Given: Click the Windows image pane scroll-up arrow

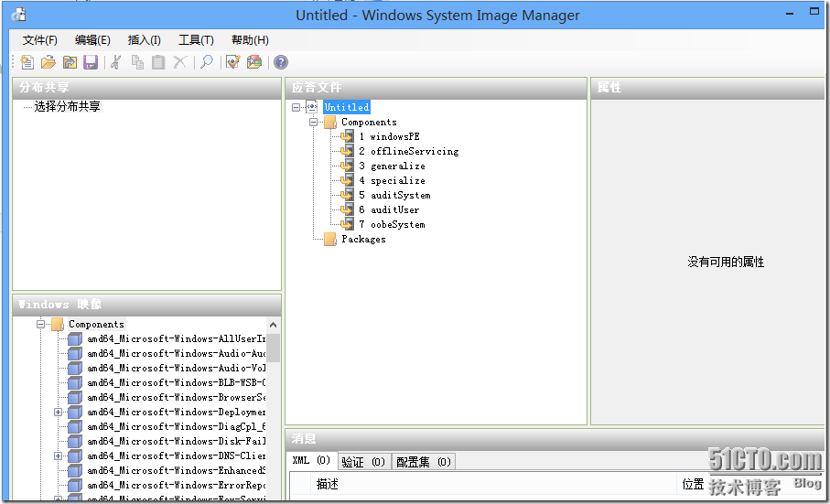Looking at the screenshot, I should coord(273,325).
